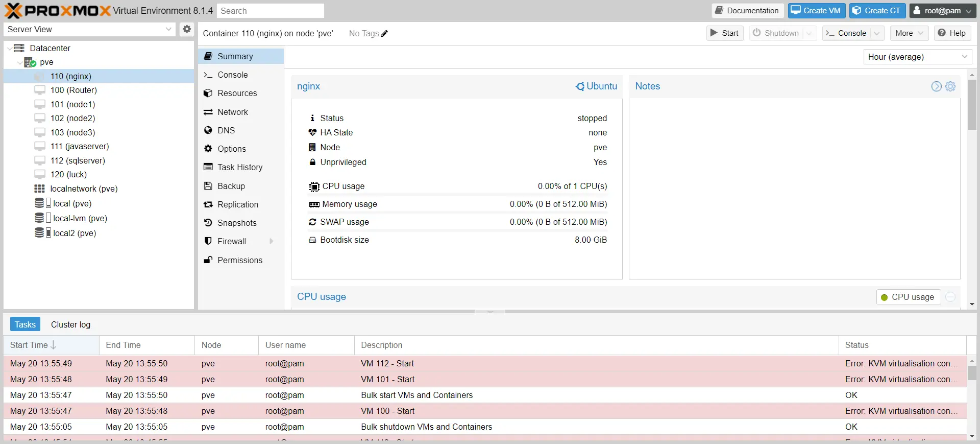Open the root@pam user menu
This screenshot has width=980, height=444.
pos(943,11)
